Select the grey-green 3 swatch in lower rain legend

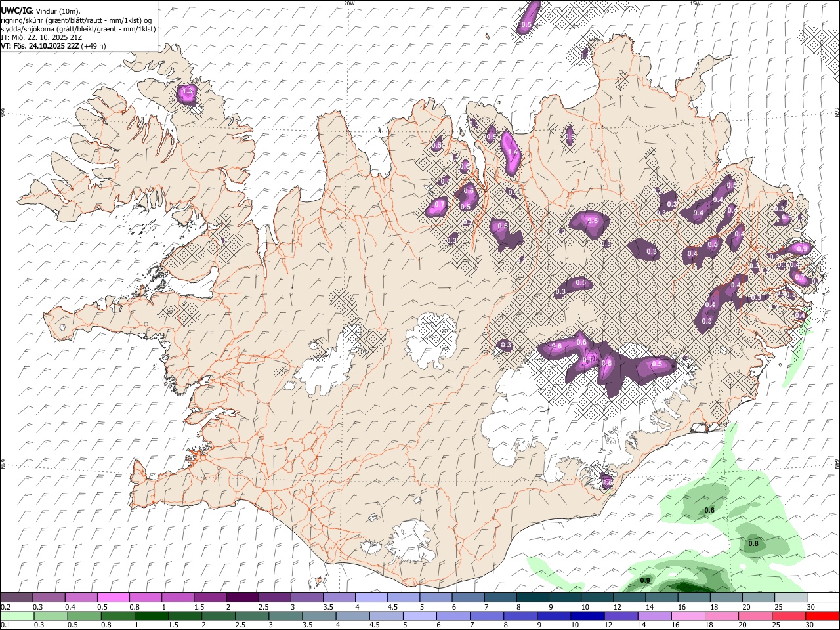285,616
